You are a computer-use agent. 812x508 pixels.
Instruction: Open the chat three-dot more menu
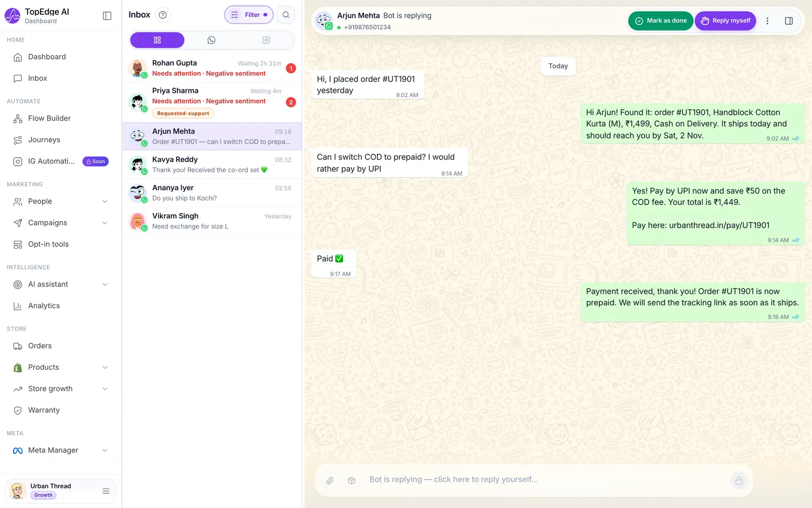point(767,21)
